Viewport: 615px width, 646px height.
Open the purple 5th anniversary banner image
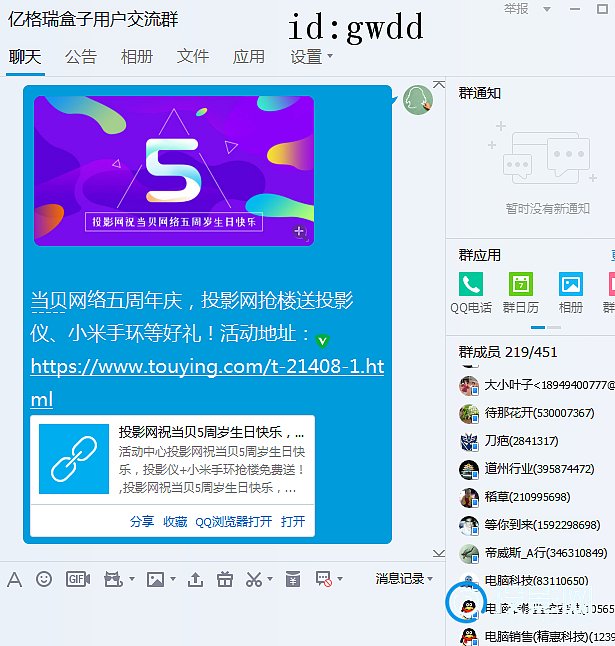(174, 171)
